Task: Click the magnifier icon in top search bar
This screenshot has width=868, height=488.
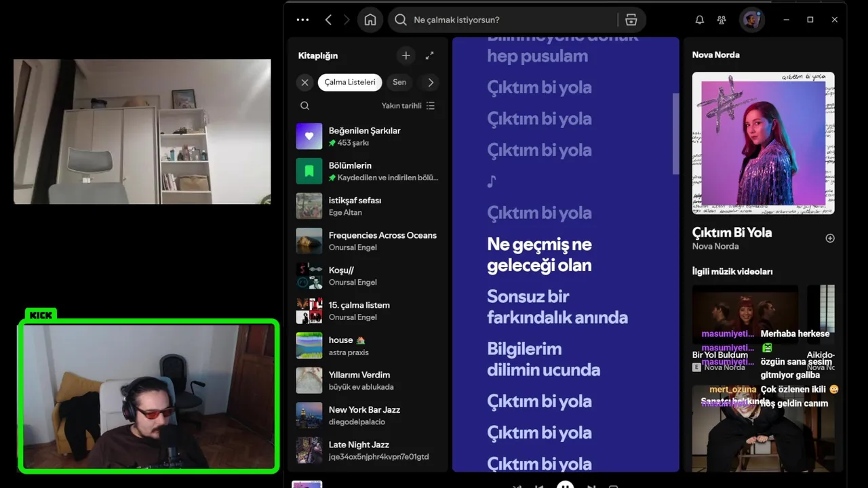Action: tap(401, 20)
